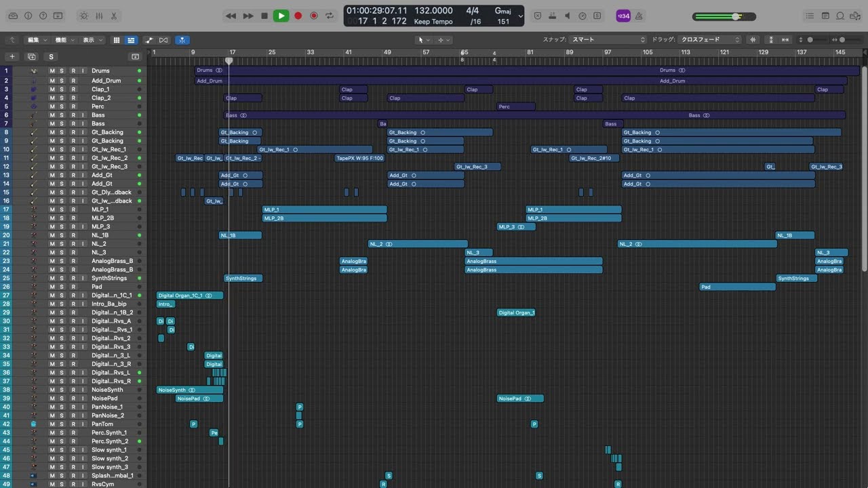The width and height of the screenshot is (868, 488).
Task: Mute the Drums track
Action: (x=52, y=70)
